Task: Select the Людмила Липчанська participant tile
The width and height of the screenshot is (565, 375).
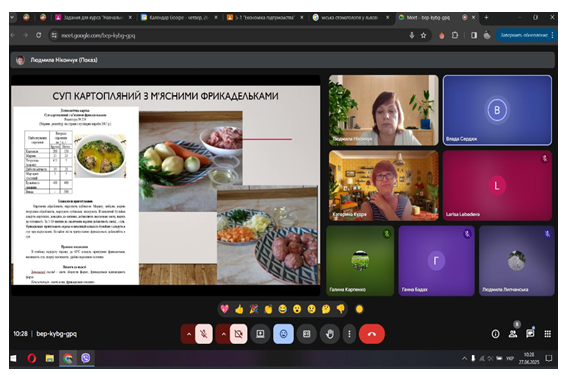Action: tap(516, 261)
